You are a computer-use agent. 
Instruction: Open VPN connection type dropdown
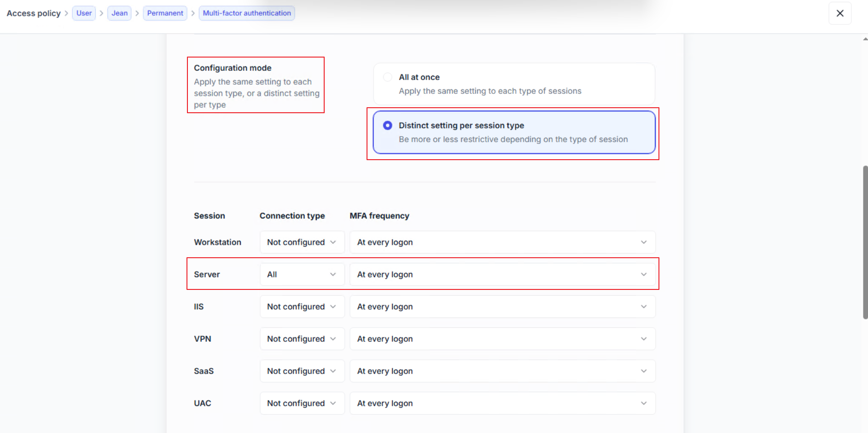pos(302,339)
